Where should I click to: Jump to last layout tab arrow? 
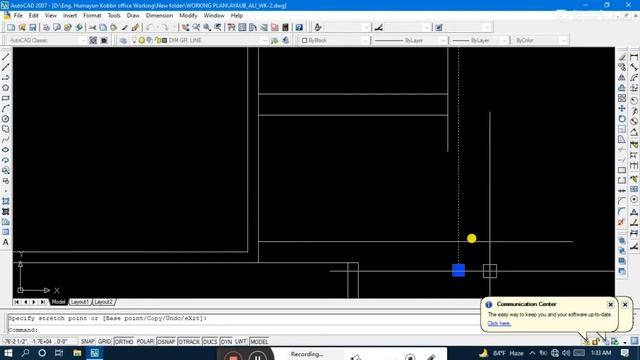pyautogui.click(x=42, y=302)
